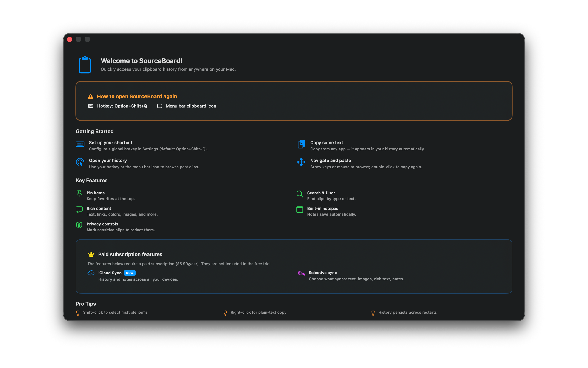Click the Copy some text title
588x368 pixels.
(327, 143)
